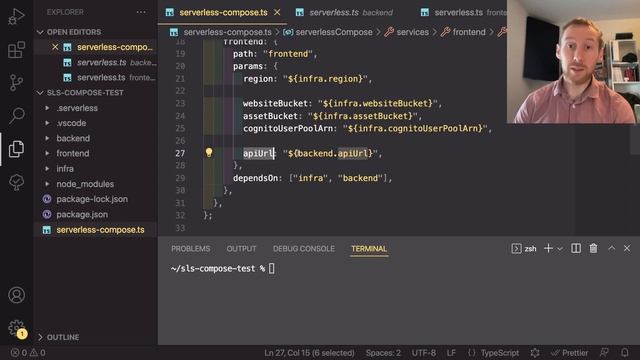
Task: Click the websiteBucket property text
Action: click(275, 103)
